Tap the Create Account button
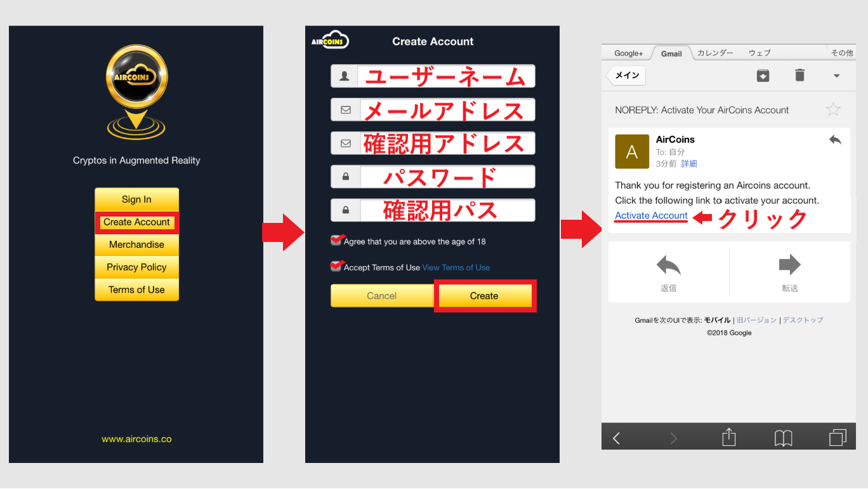The height and width of the screenshot is (489, 868). (136, 222)
